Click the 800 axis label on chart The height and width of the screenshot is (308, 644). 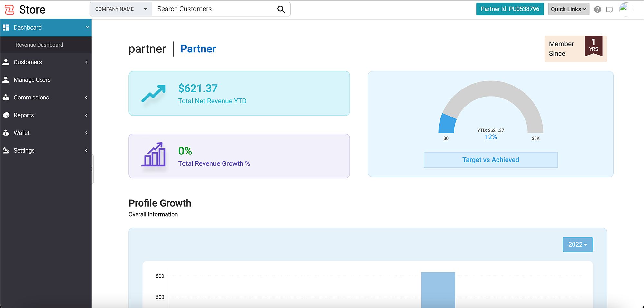pyautogui.click(x=160, y=276)
